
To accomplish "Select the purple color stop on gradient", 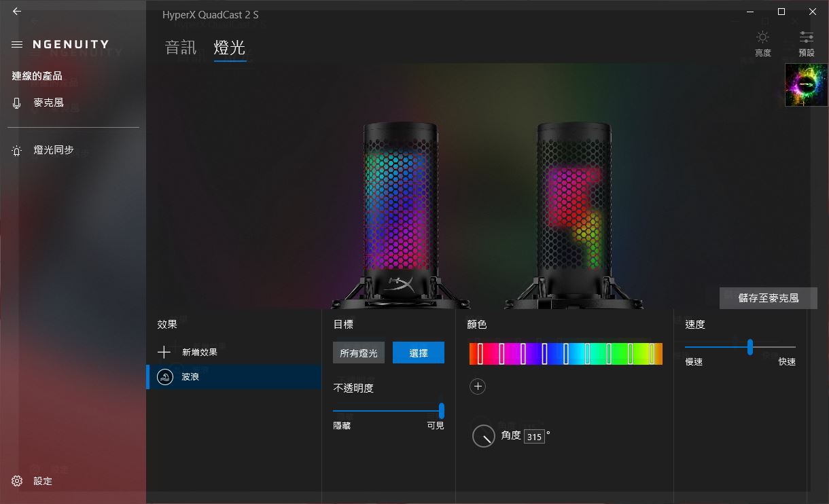I will point(523,354).
